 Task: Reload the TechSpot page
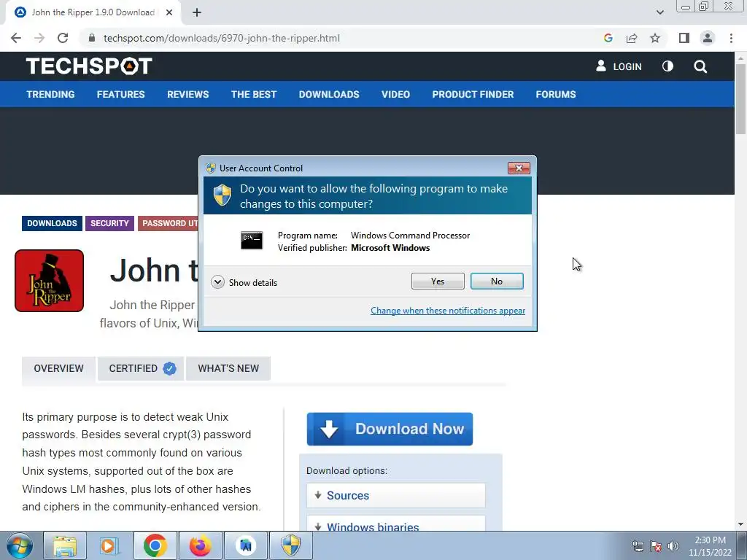63,38
